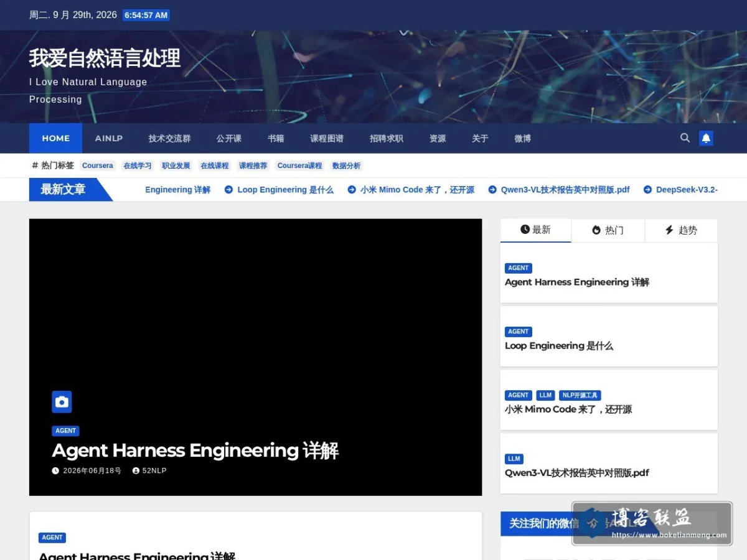Select the 最新 tab in sidebar
This screenshot has height=560, width=747.
[x=536, y=230]
